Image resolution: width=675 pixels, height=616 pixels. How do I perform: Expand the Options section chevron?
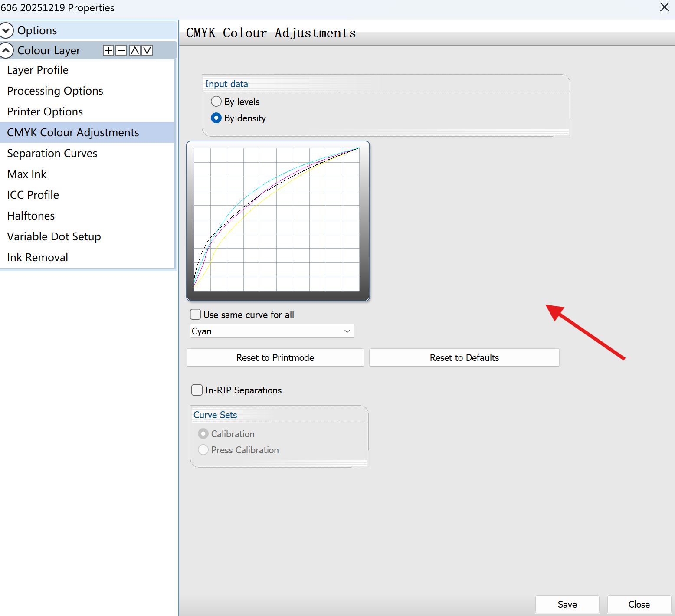[7, 30]
